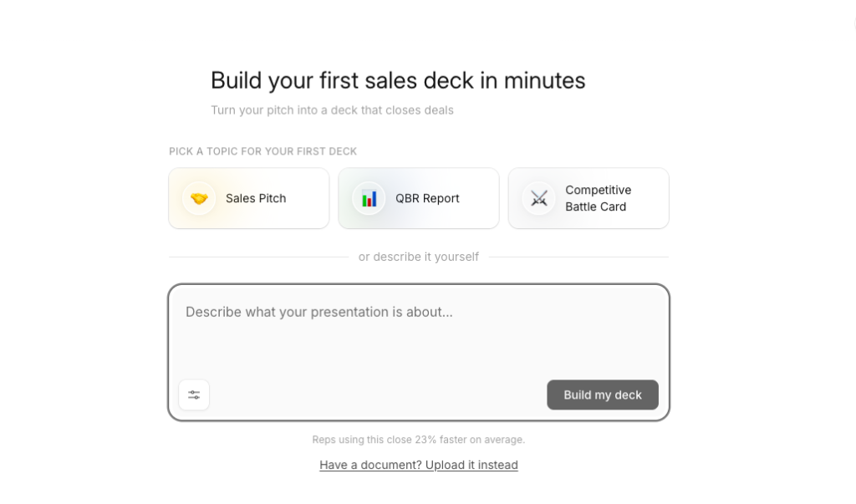Choose the Competitive Battle Card option
The height and width of the screenshot is (504, 856).
click(x=588, y=198)
